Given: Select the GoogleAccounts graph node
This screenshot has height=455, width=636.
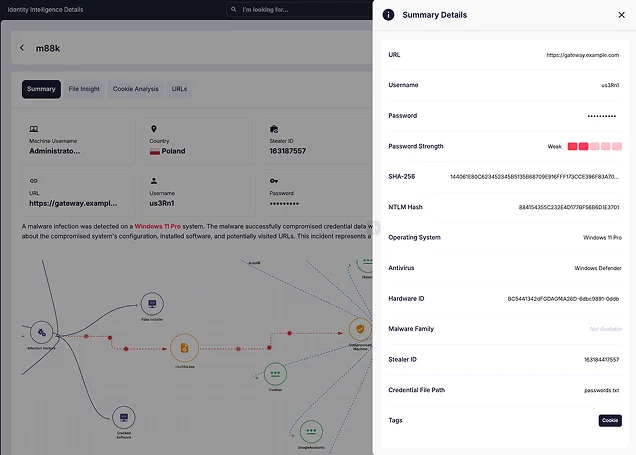Looking at the screenshot, I should [311, 431].
